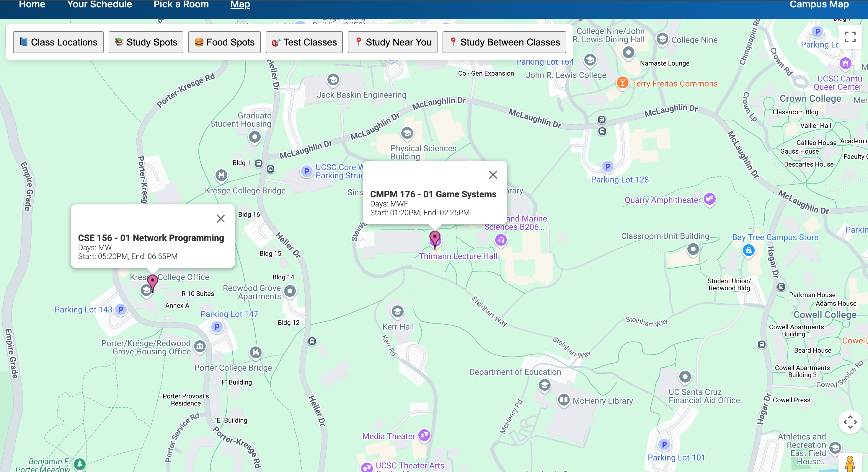Image resolution: width=868 pixels, height=472 pixels.
Task: Click the Street View pegman icon
Action: (850, 463)
